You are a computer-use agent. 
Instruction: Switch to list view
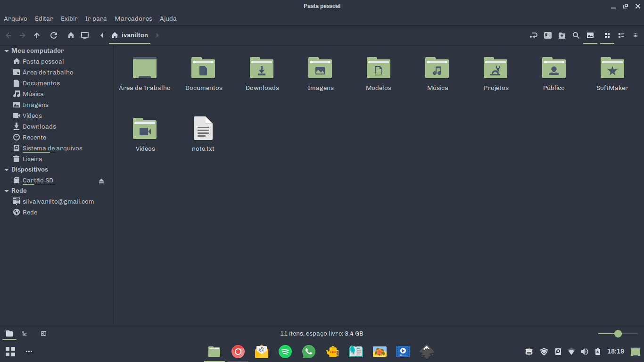[x=621, y=35]
